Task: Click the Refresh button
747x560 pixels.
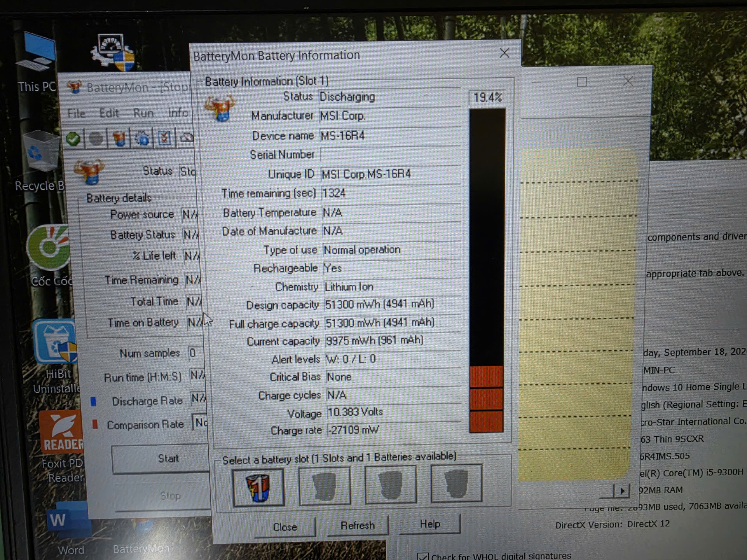Action: click(x=358, y=526)
